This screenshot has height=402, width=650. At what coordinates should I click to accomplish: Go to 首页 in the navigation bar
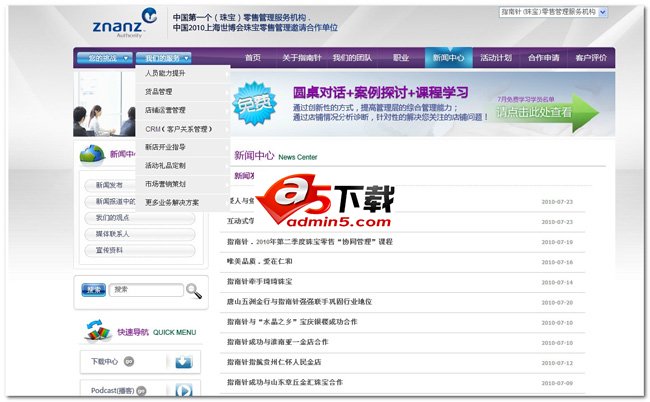tap(253, 58)
